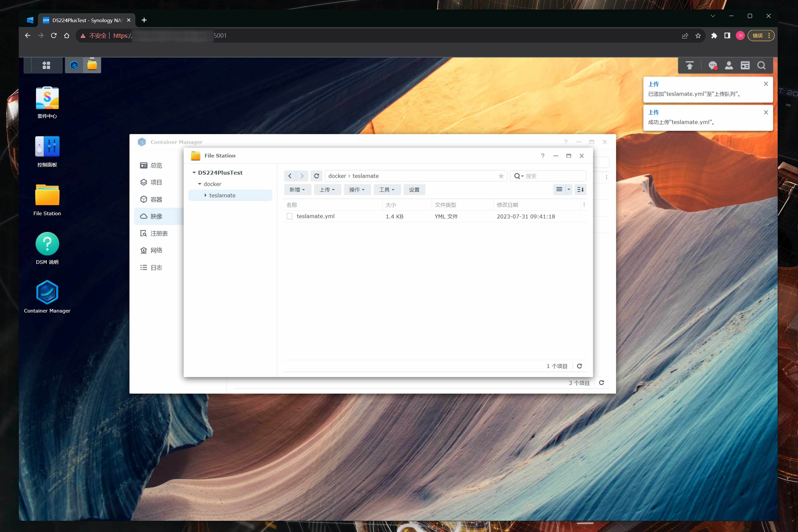The image size is (798, 532).
Task: Expand the teslamate folder tree node
Action: [x=205, y=195]
